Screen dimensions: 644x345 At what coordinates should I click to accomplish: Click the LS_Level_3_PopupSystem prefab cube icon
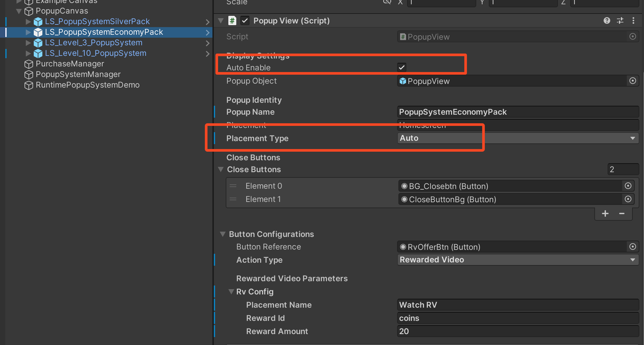click(38, 43)
